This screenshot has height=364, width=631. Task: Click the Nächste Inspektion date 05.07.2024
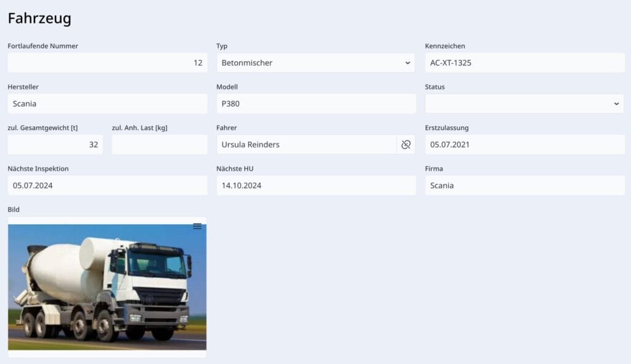coord(107,185)
